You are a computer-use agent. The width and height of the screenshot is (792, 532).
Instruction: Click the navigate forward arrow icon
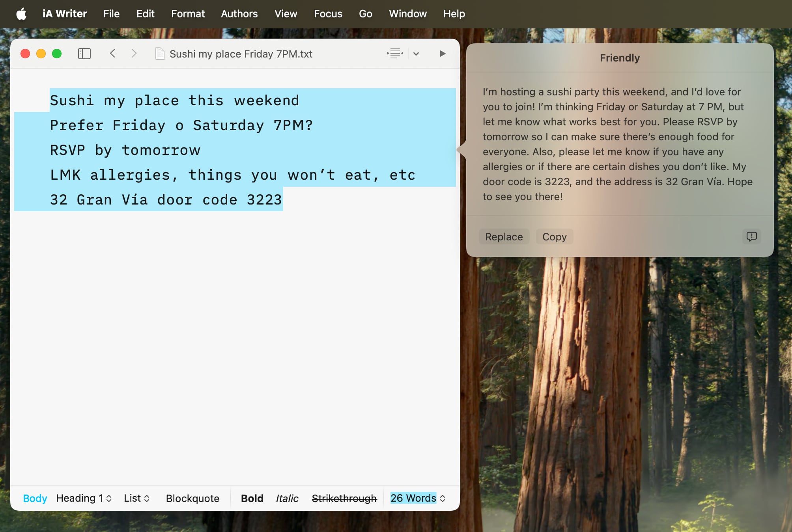pyautogui.click(x=133, y=54)
